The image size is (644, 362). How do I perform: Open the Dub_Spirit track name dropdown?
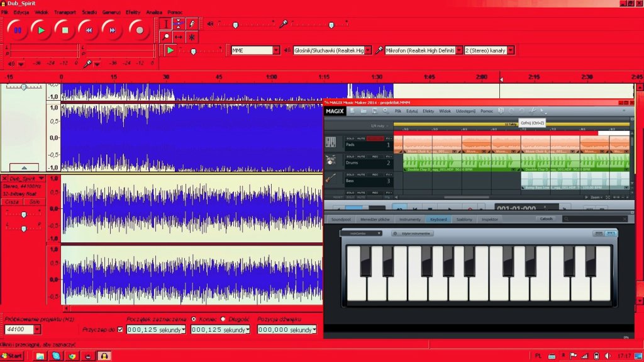(x=41, y=179)
